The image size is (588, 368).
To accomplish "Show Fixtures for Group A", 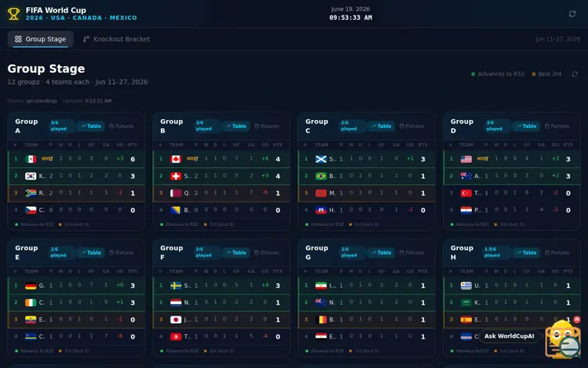I will [121, 126].
